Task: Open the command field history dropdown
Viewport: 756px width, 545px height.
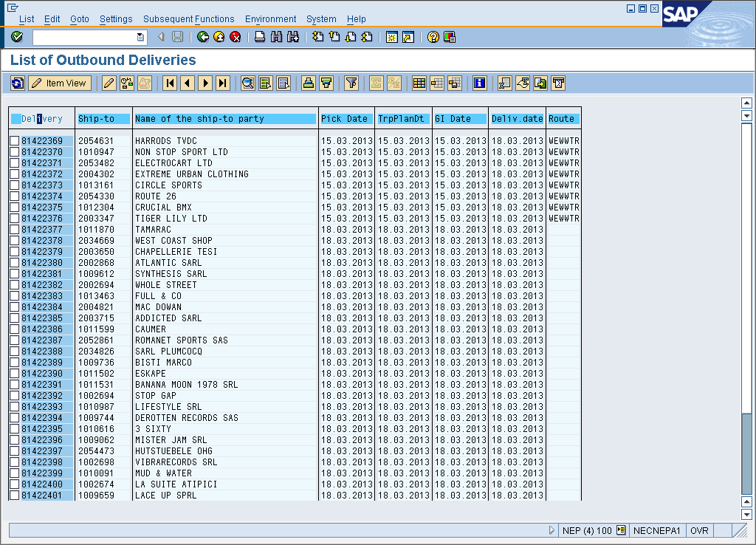Action: click(x=140, y=37)
